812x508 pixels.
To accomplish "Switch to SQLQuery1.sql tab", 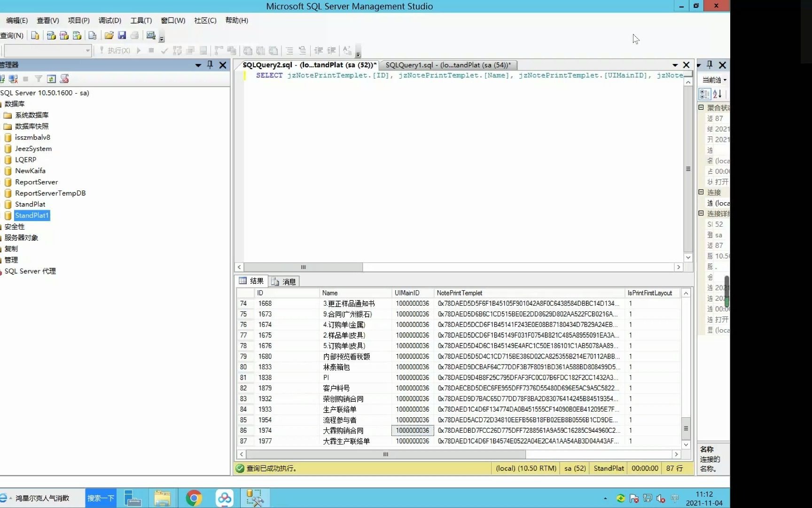I will [448, 65].
